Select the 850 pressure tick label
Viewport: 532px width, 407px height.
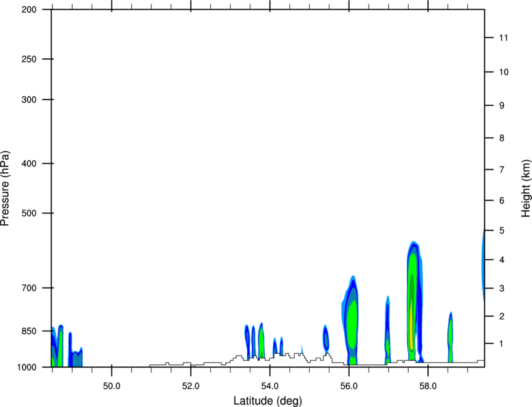pyautogui.click(x=29, y=331)
